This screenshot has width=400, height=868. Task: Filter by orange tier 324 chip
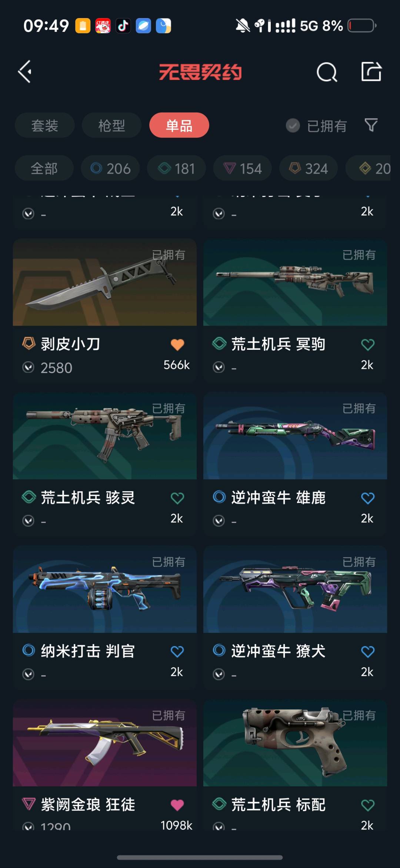[309, 168]
